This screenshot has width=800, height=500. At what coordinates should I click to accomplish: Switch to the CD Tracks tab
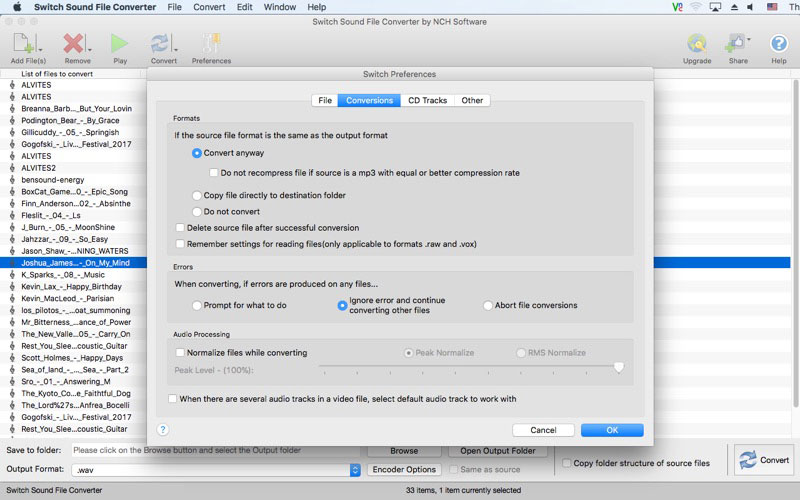(x=428, y=101)
